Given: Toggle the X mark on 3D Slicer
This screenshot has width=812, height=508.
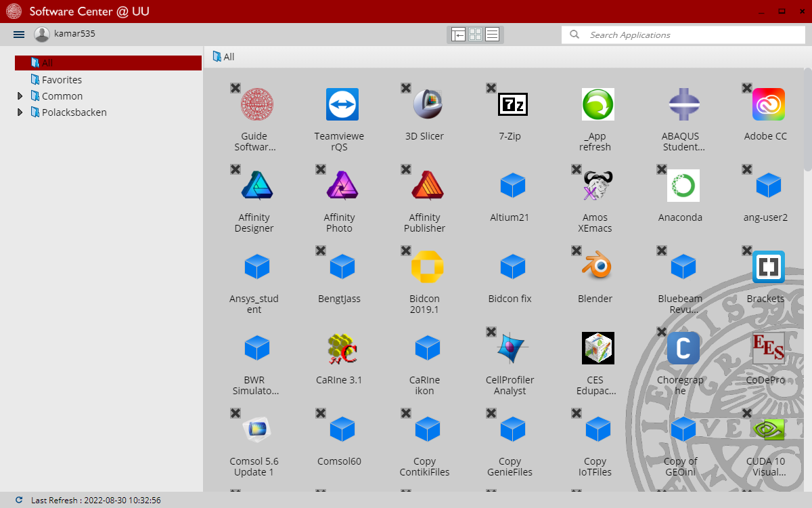Looking at the screenshot, I should 406,88.
